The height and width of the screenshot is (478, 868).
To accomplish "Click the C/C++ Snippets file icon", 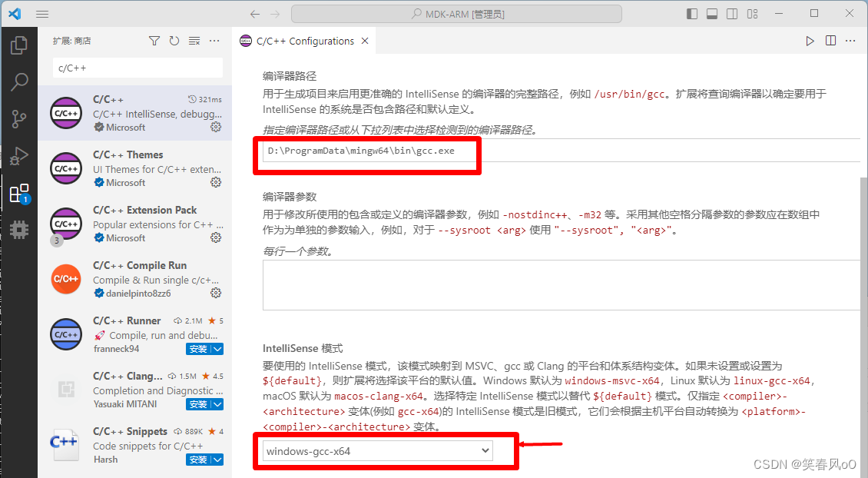I will click(65, 445).
